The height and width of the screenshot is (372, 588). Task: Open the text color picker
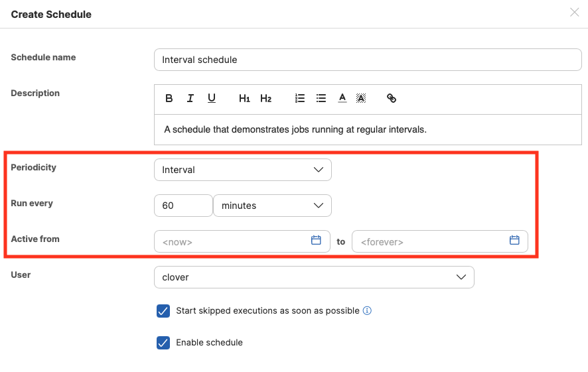click(342, 98)
